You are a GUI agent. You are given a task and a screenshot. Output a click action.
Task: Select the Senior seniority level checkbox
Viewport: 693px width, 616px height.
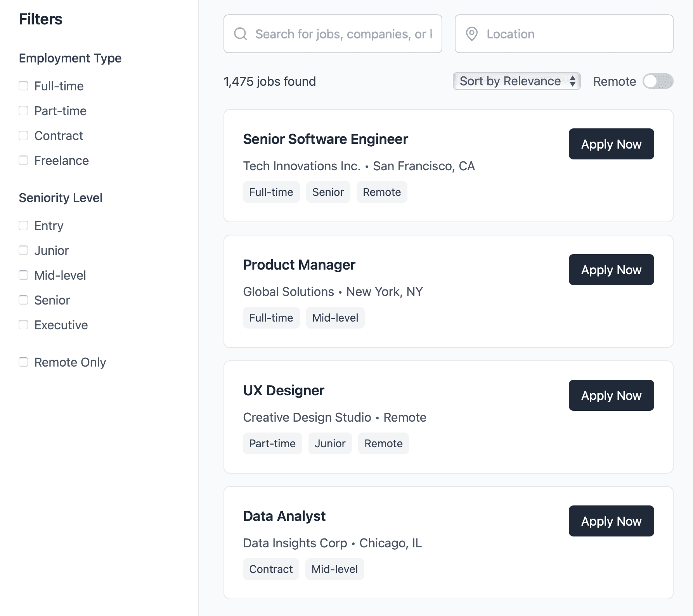tap(24, 300)
